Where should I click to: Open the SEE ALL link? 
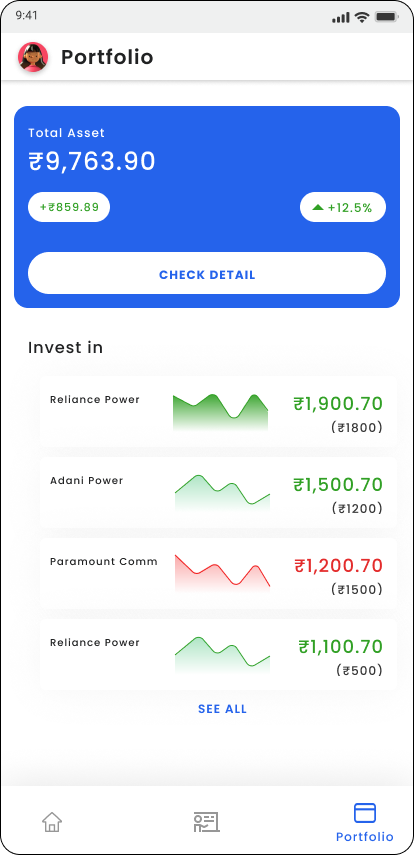[223, 709]
